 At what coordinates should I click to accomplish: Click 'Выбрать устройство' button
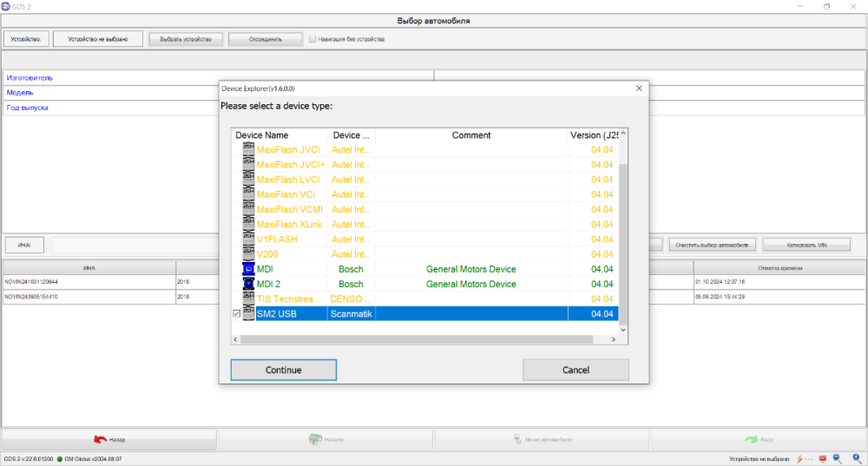186,39
